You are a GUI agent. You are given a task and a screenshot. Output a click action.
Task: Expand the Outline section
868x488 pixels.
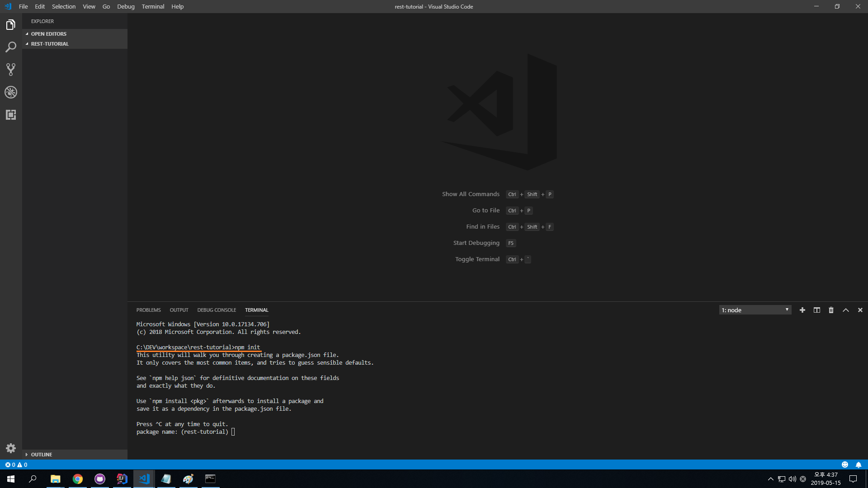point(75,455)
